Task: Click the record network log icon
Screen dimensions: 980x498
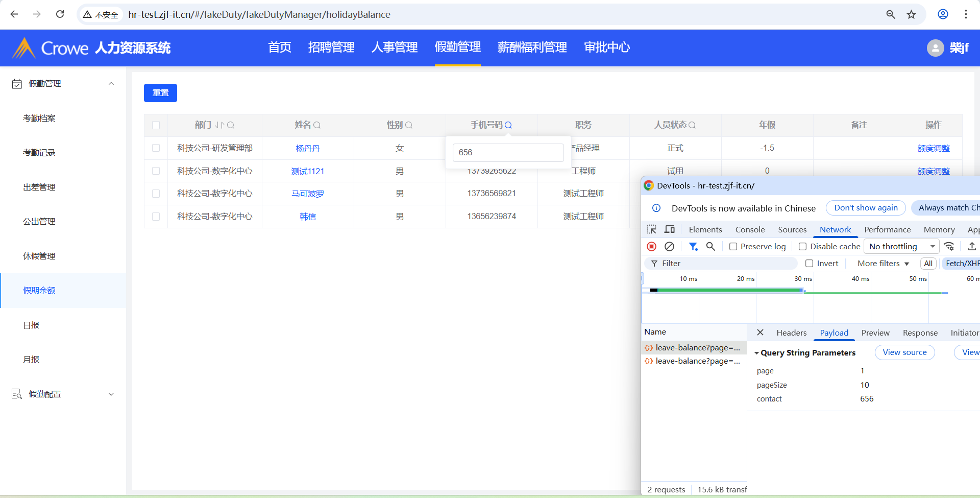Action: (x=651, y=247)
